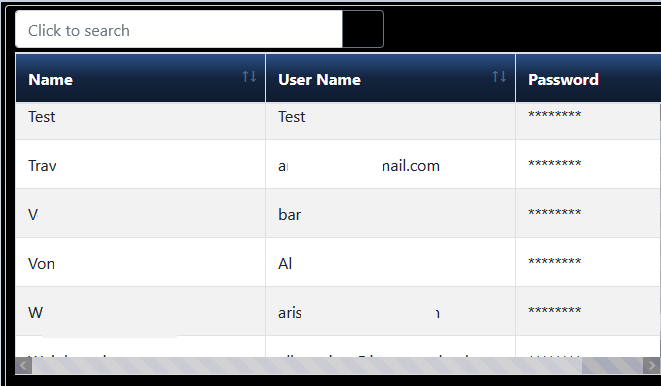Select the 'V' name cell
This screenshot has height=386, width=661.
pos(140,213)
